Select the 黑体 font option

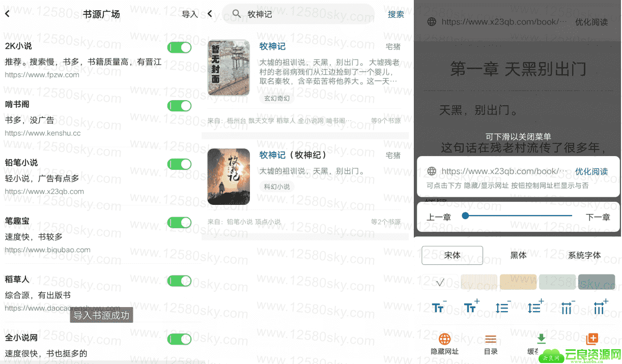click(518, 255)
